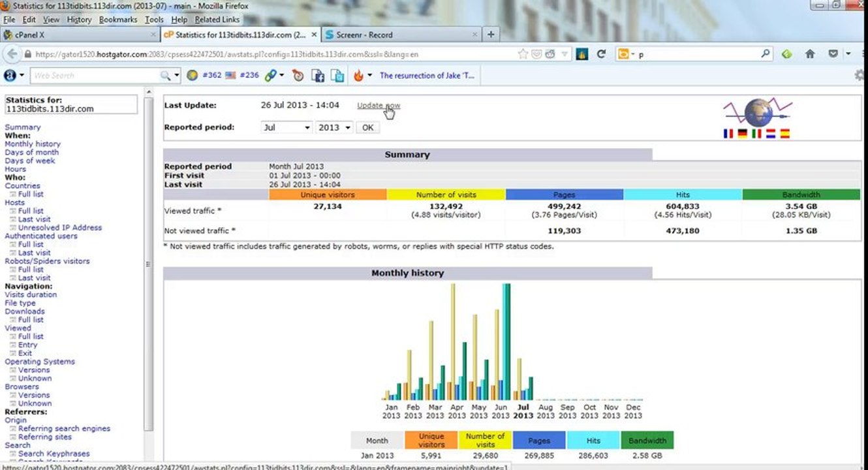Click the hot pages flame icon
Image resolution: width=868 pixels, height=470 pixels.
[358, 75]
